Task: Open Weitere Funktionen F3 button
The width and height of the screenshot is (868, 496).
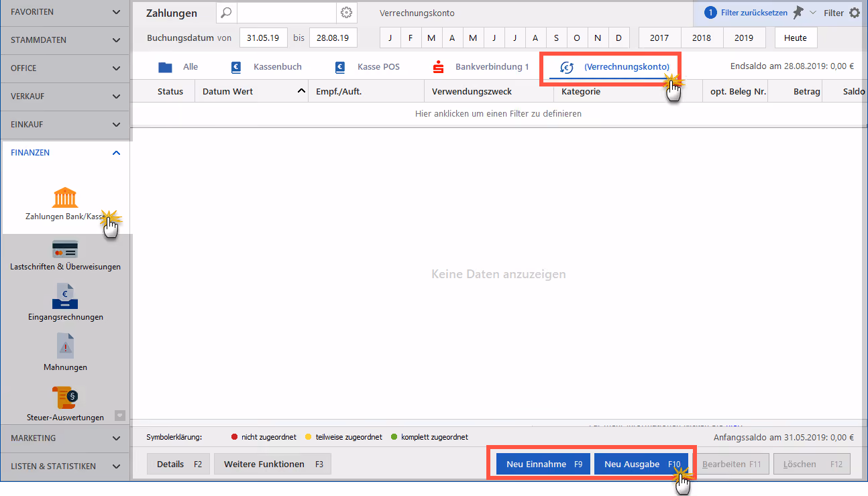Action: click(272, 464)
